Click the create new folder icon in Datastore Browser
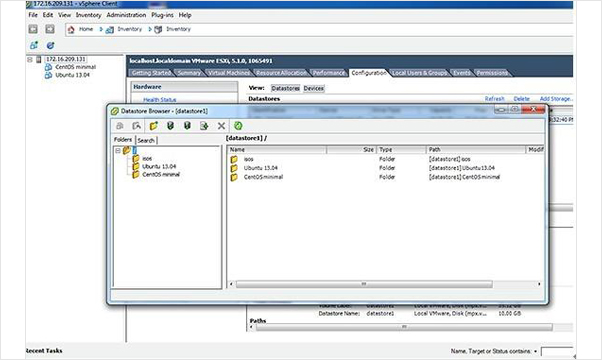 (x=154, y=126)
